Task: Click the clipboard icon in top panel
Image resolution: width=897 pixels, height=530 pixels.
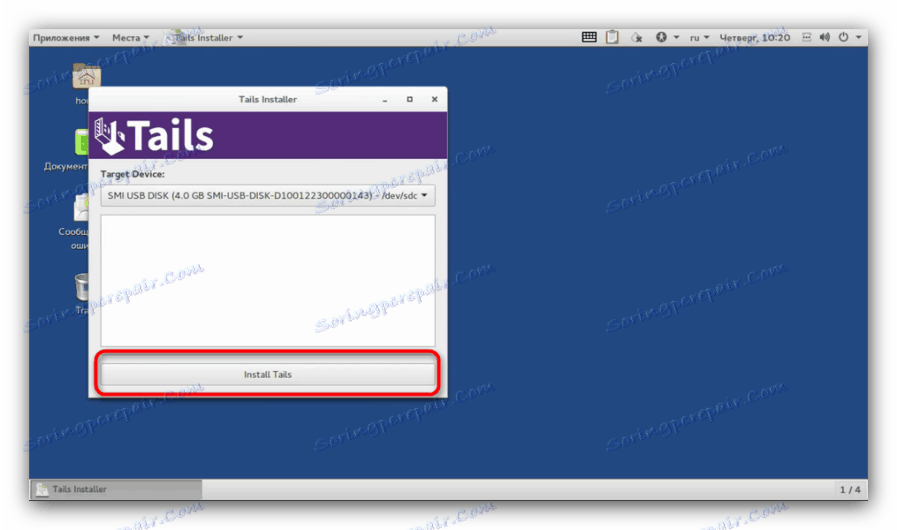Action: click(x=612, y=37)
